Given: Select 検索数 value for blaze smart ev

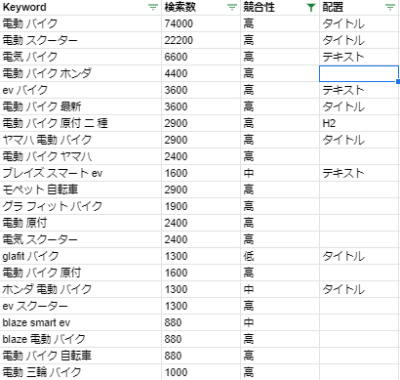Looking at the screenshot, I should click(201, 322).
